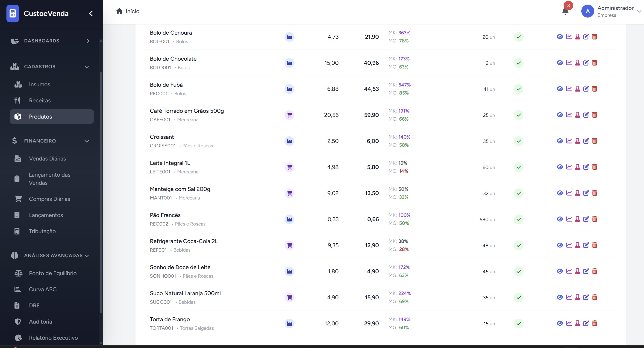
Task: Open edit pencil icon for Croissant row
Action: (586, 141)
